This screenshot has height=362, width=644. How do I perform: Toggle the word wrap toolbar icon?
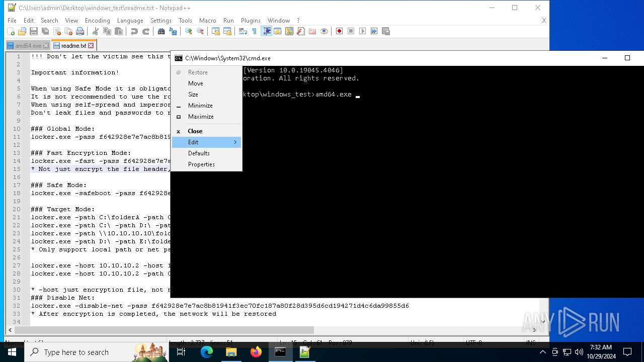(x=243, y=31)
